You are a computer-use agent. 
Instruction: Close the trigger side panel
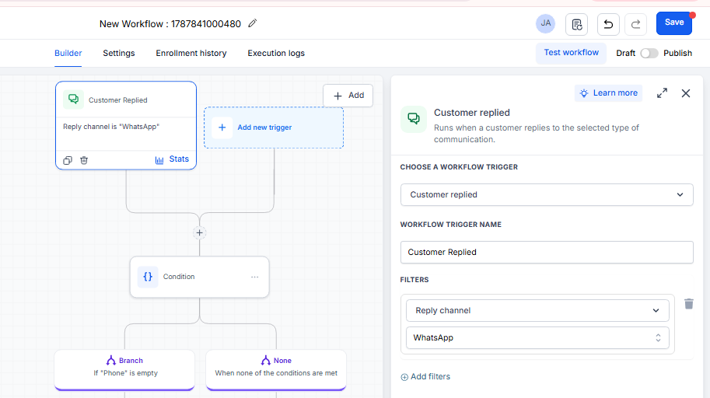coord(686,93)
